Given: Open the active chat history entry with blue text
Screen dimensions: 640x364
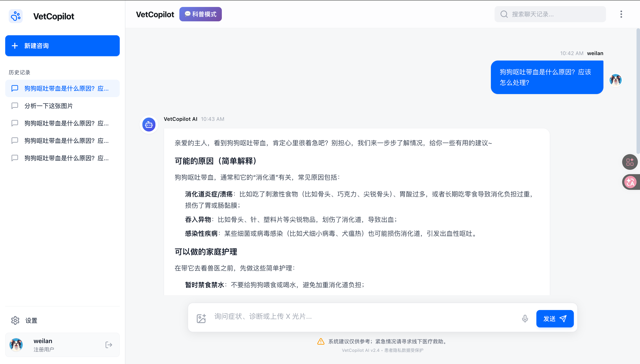Looking at the screenshot, I should [x=62, y=89].
